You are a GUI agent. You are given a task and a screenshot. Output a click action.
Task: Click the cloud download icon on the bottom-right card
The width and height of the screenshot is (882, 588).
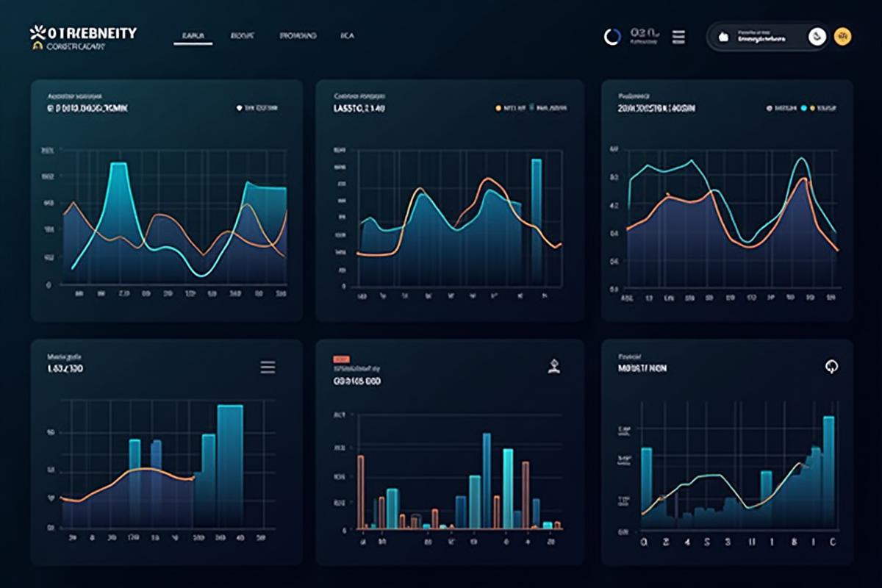tap(833, 365)
